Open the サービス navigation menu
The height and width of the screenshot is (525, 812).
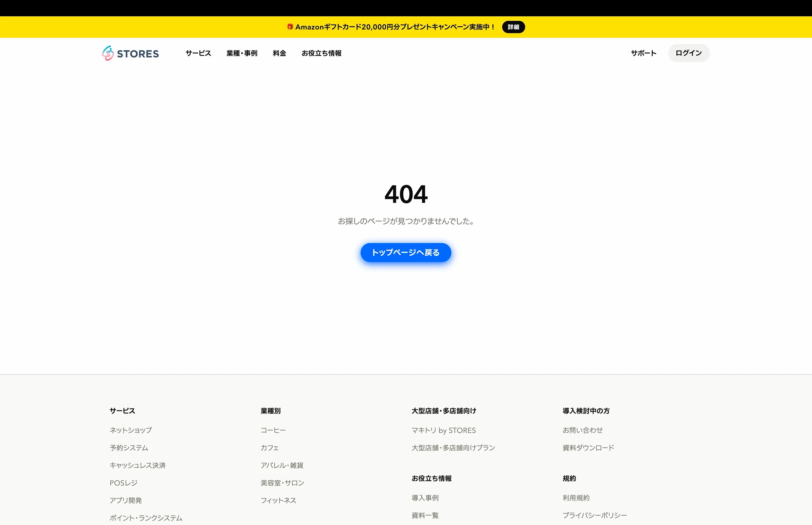198,53
